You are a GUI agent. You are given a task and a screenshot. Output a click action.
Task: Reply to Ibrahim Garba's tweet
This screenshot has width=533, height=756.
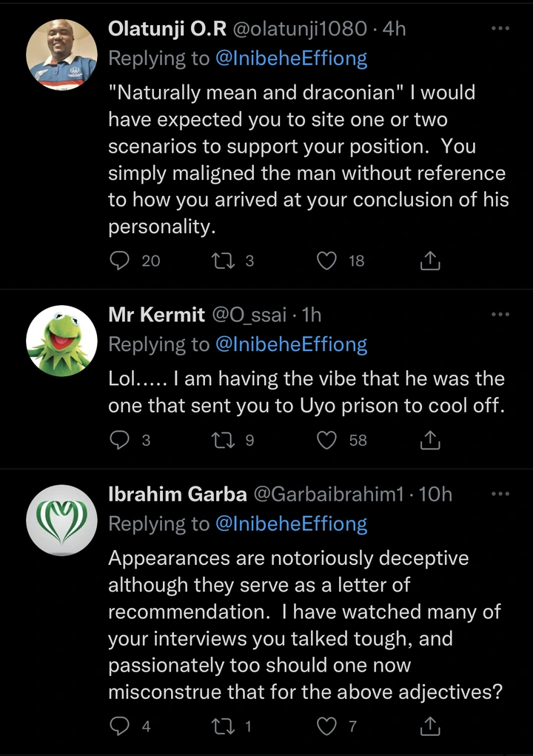[x=119, y=726]
